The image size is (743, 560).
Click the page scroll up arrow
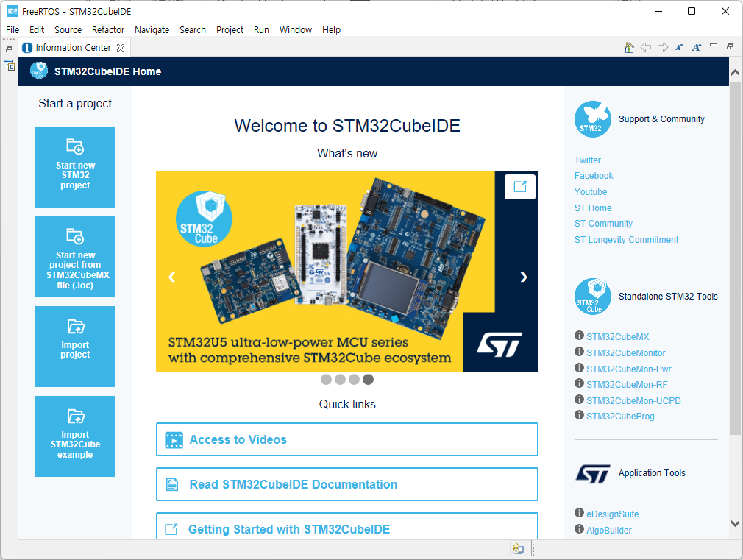point(735,73)
